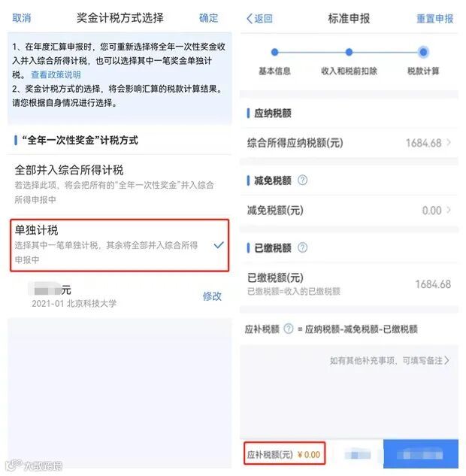Go to the 收入和税前扣除 step dot
The height and width of the screenshot is (476, 466).
click(x=349, y=52)
